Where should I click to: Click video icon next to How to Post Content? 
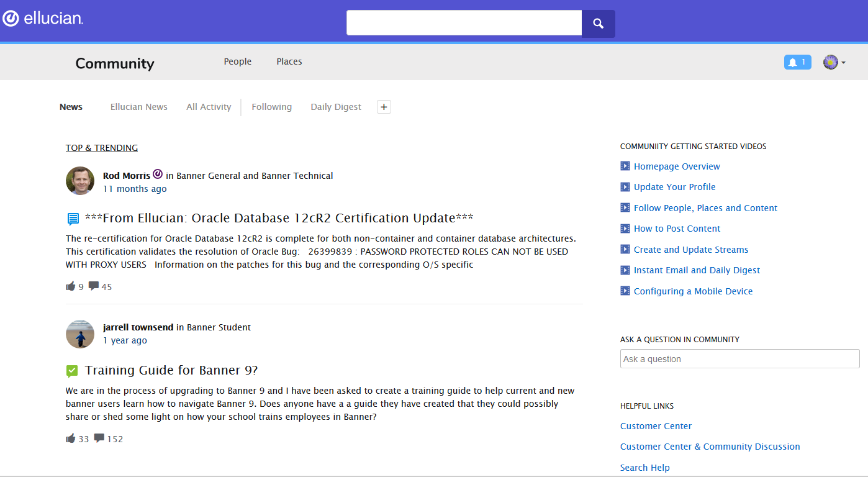click(625, 229)
